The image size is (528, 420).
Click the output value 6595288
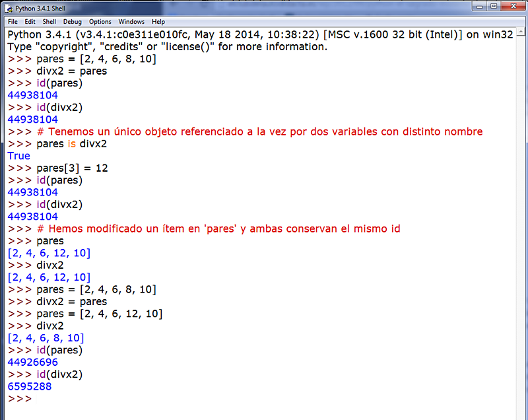click(x=29, y=386)
